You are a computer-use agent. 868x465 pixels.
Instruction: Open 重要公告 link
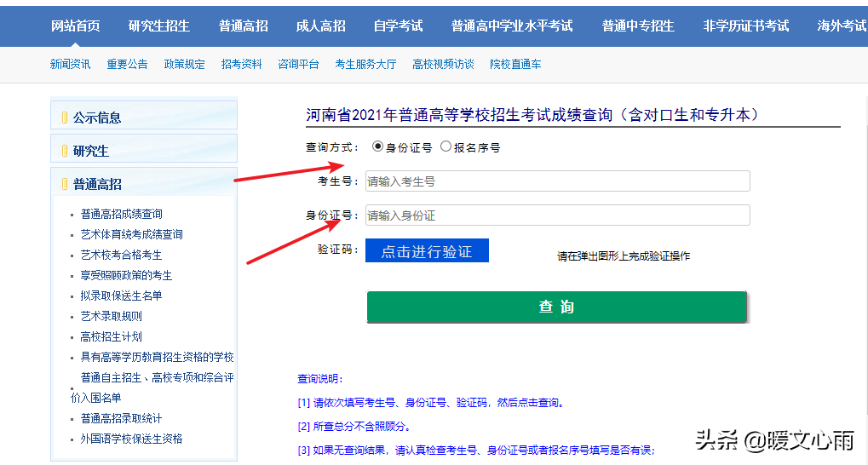[127, 64]
